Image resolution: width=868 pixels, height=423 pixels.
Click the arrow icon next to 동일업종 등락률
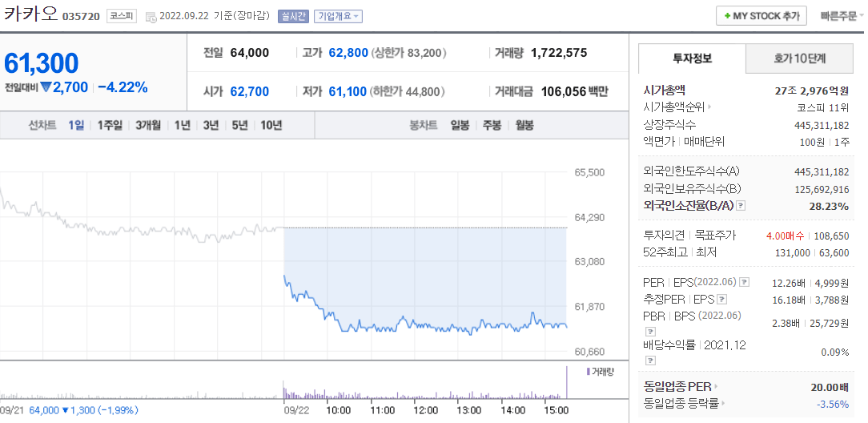724,404
